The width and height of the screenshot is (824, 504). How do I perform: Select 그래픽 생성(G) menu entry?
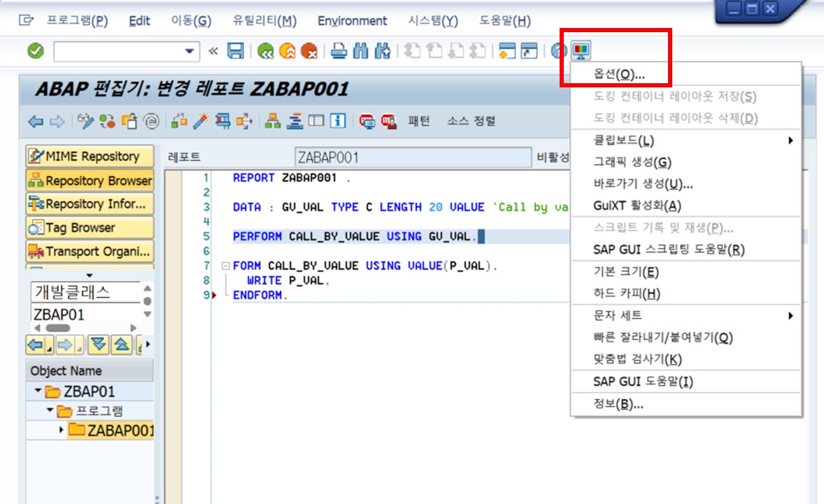pyautogui.click(x=686, y=162)
